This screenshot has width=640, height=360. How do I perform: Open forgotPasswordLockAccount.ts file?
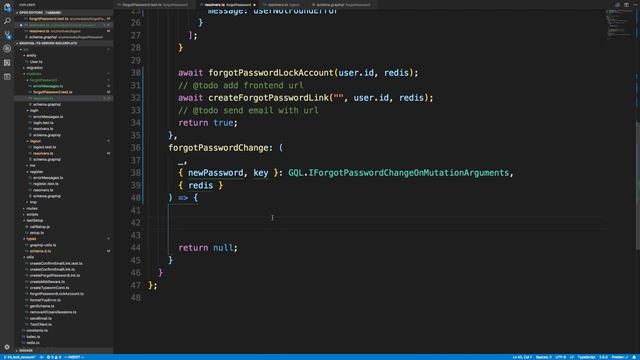click(x=56, y=294)
